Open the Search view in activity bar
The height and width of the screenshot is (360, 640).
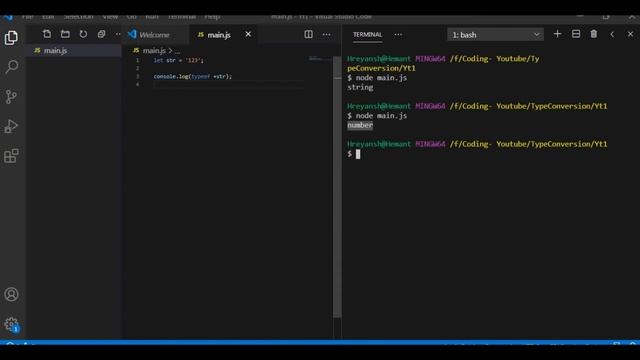tap(11, 67)
